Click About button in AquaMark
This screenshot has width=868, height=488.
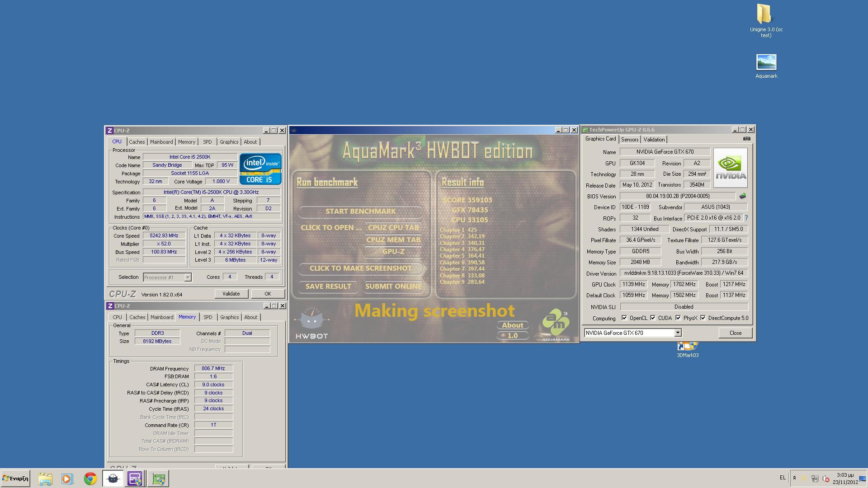click(x=512, y=325)
